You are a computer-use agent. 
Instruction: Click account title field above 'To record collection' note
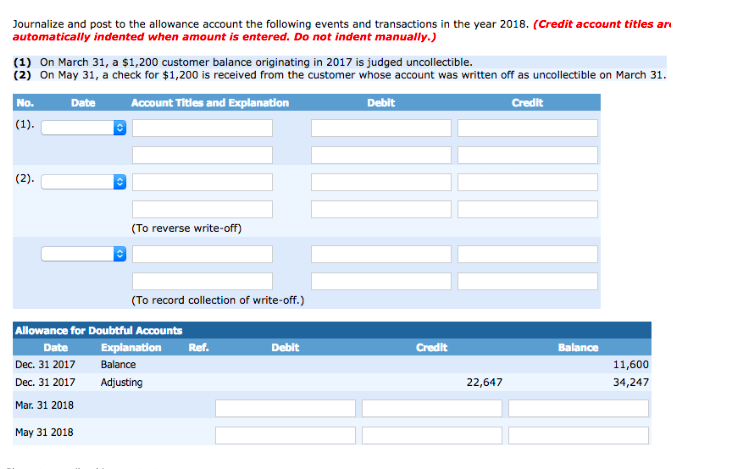click(202, 281)
